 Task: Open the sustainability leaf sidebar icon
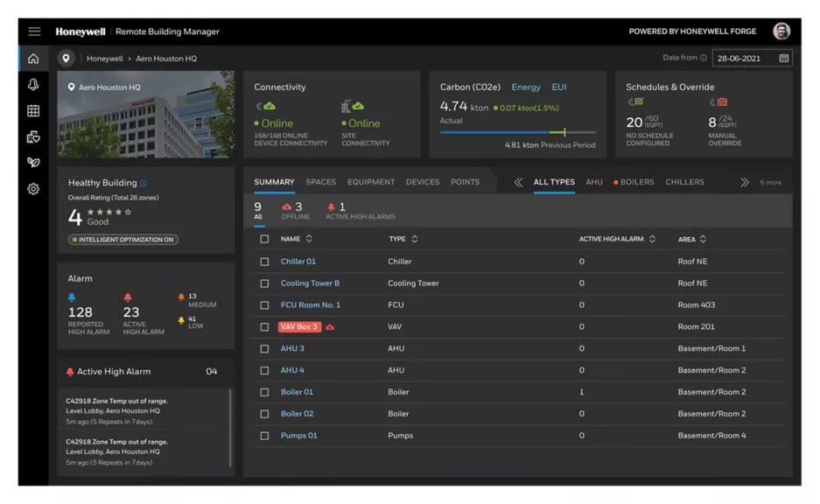(33, 163)
